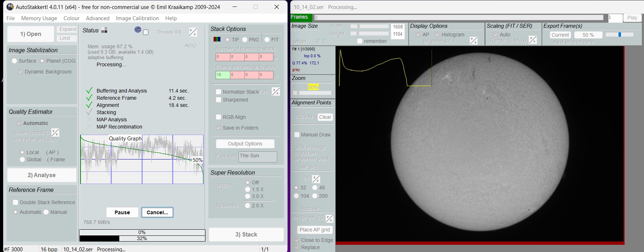Screen dimensions: 644x252
Task: Select the FIT output format
Action: 267,40
